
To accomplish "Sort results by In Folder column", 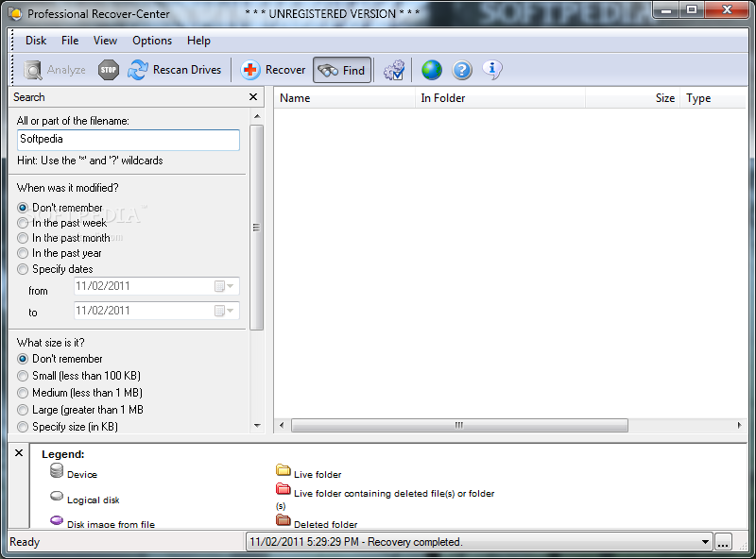I will click(500, 98).
